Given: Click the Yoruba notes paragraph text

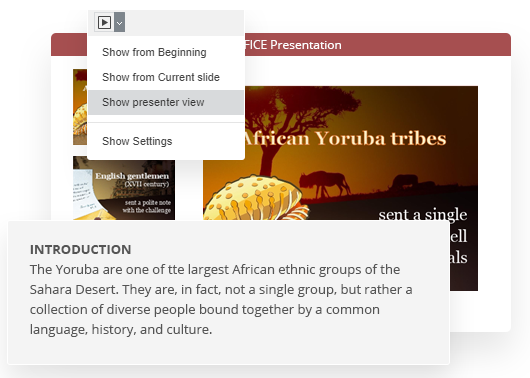Looking at the screenshot, I should click(221, 300).
